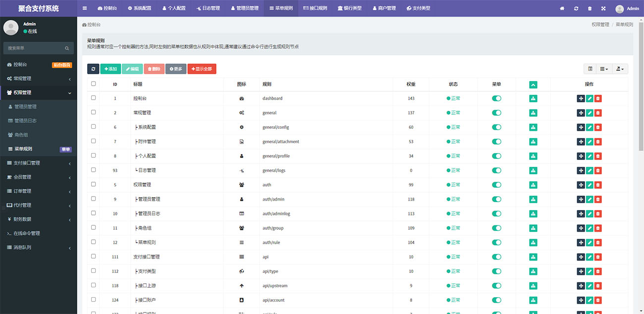The image size is (644, 314).
Task: Click delete icon for 日志管理 row
Action: click(598, 170)
